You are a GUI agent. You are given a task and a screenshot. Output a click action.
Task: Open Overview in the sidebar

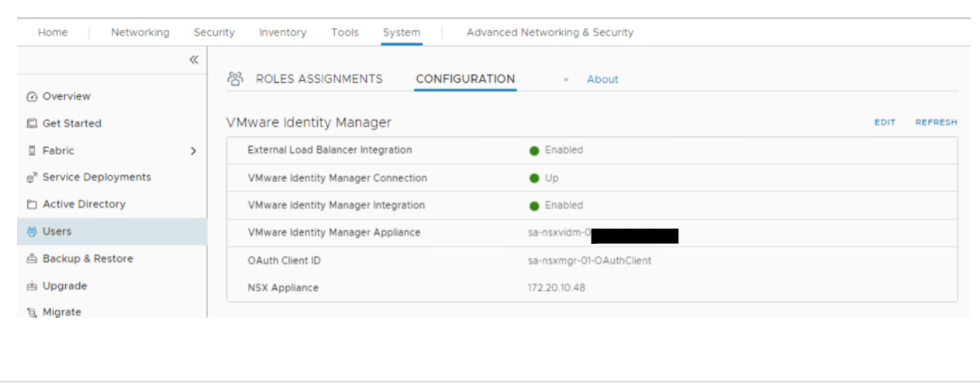67,97
